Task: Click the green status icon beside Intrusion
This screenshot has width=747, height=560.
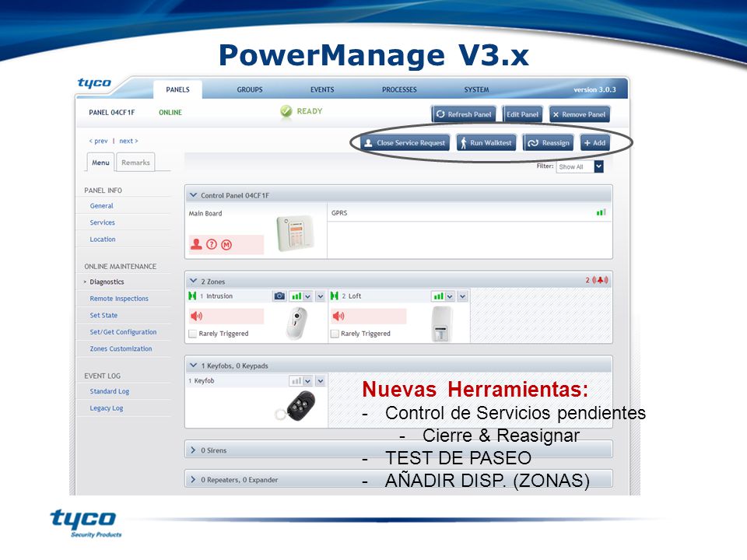Action: [192, 296]
